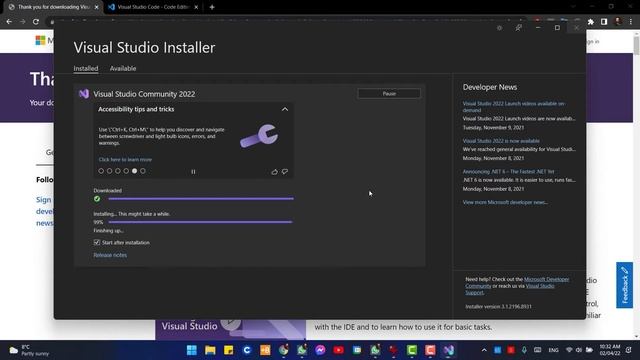The height and width of the screenshot is (360, 640).
Task: Select the first tip carousel dot
Action: click(101, 171)
